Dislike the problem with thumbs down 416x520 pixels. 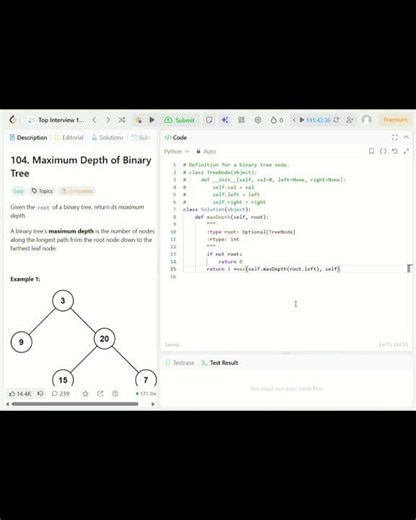(x=40, y=394)
